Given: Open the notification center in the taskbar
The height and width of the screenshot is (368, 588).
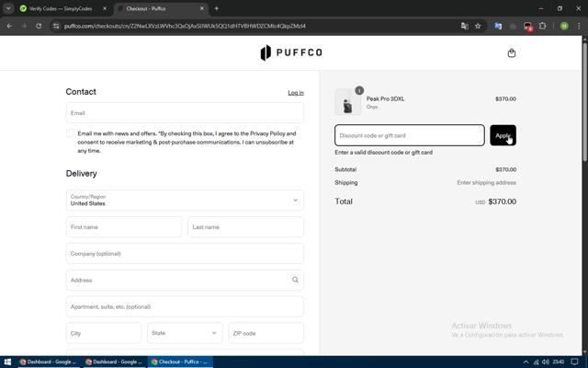Looking at the screenshot, I should click(x=574, y=362).
